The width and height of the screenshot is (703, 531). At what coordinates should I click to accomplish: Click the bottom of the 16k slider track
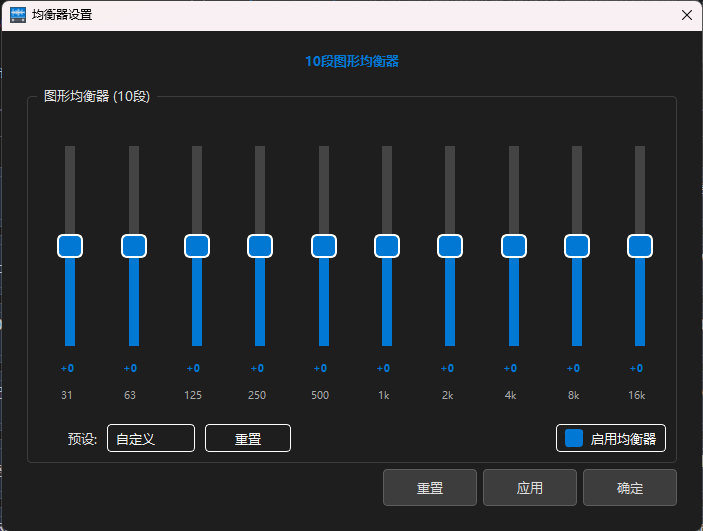click(640, 340)
